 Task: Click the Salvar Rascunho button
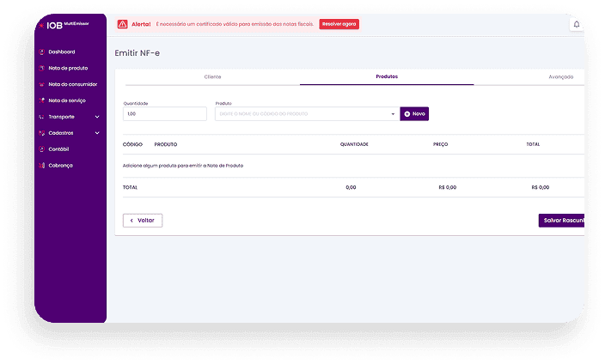561,220
